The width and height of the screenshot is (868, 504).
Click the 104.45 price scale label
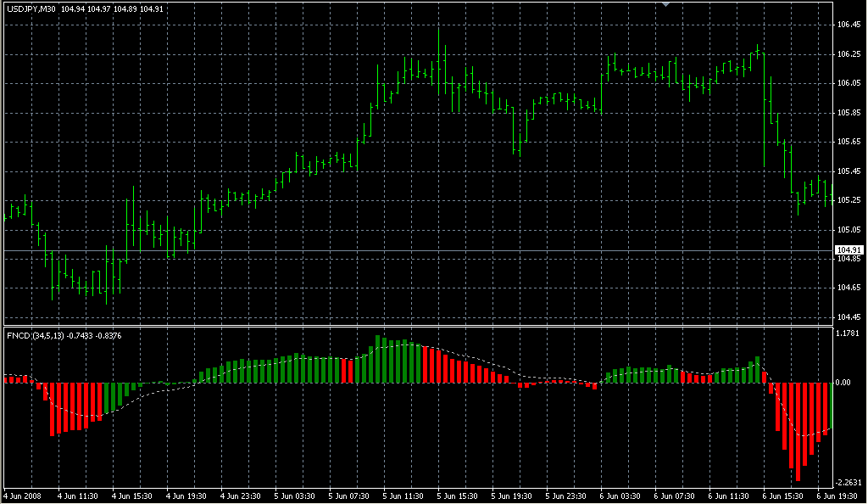849,316
